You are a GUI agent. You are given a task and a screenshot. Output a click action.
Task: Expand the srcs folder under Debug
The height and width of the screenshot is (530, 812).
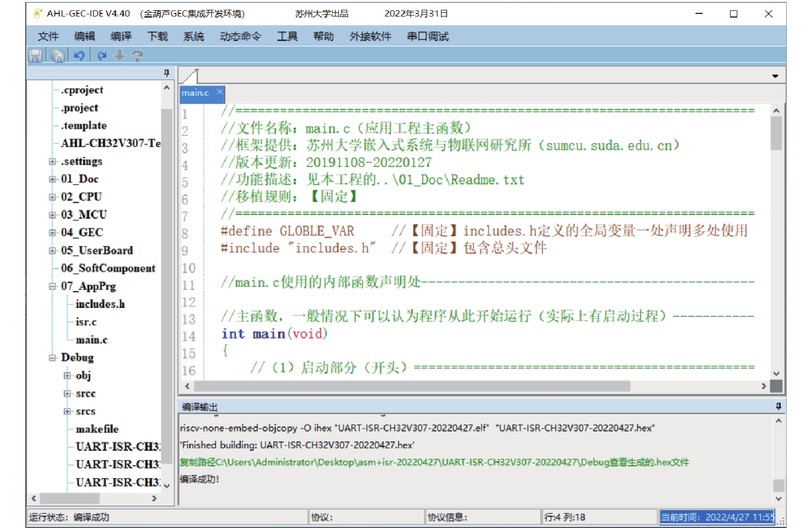pos(67,411)
